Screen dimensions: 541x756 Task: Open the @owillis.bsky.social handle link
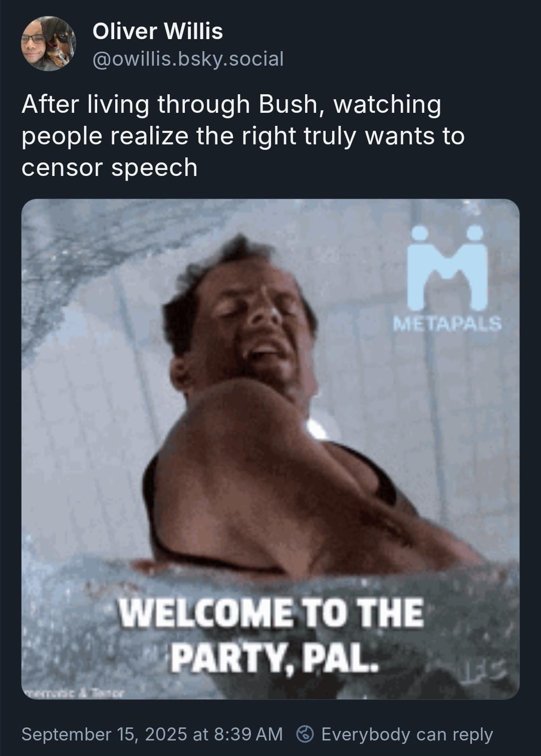188,59
